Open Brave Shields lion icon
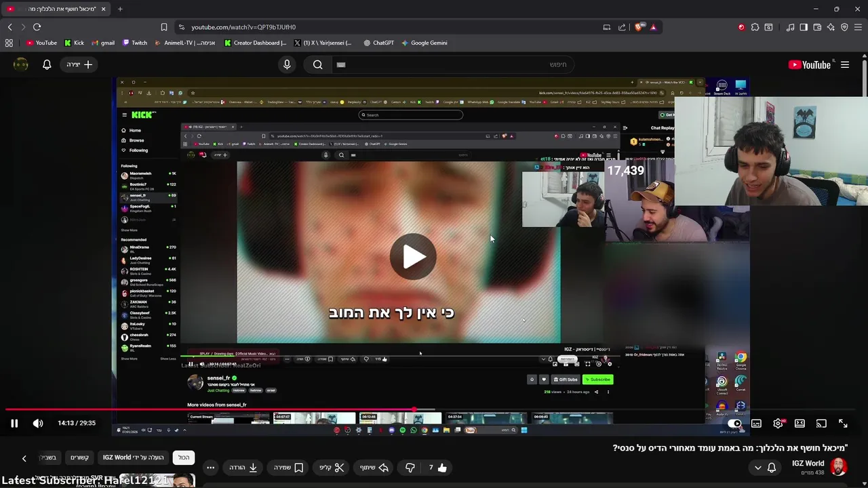The image size is (868, 488). (x=639, y=27)
